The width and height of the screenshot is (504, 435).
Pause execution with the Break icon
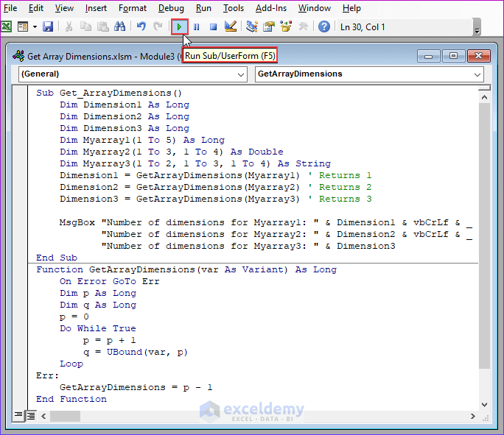pyautogui.click(x=197, y=27)
